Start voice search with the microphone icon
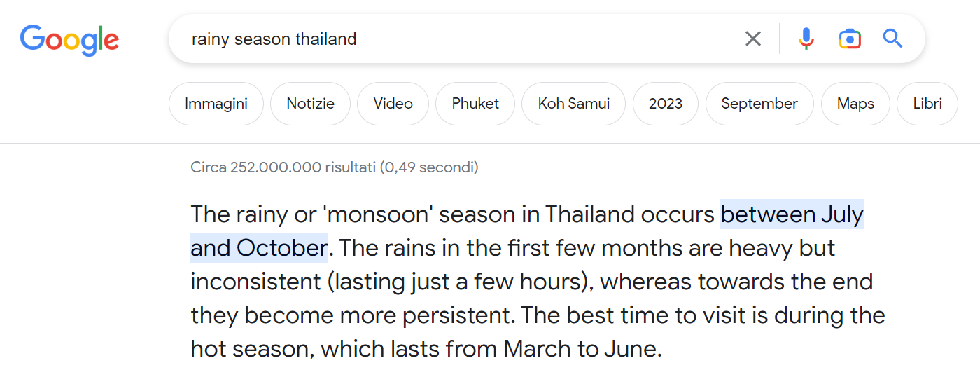 (x=806, y=39)
